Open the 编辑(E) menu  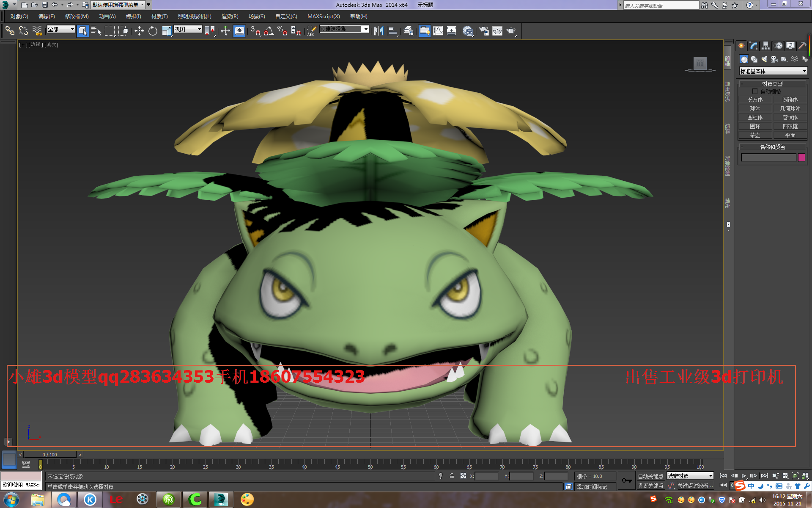pos(47,16)
